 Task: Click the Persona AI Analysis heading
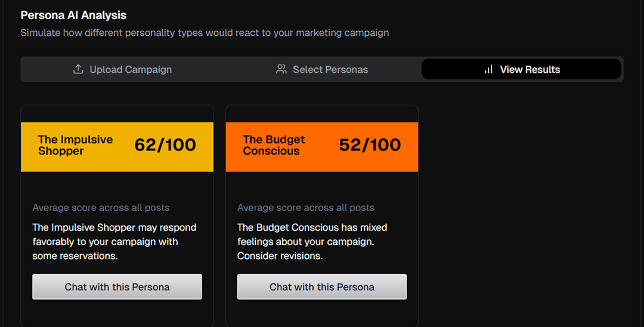(x=73, y=15)
